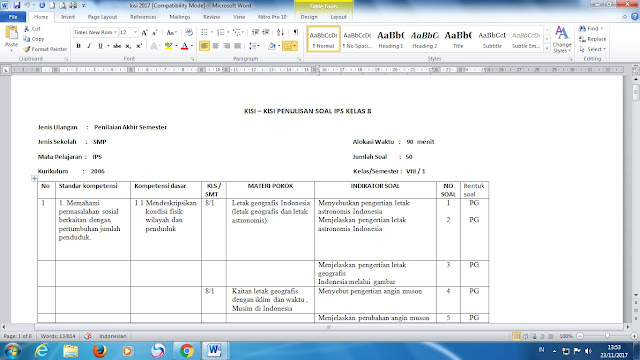Click Grow Font icon

point(144,32)
